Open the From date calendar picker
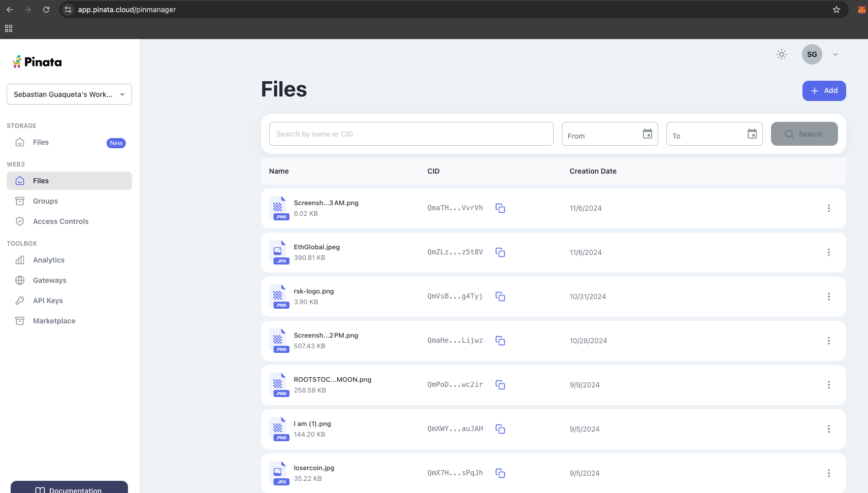 pyautogui.click(x=647, y=134)
